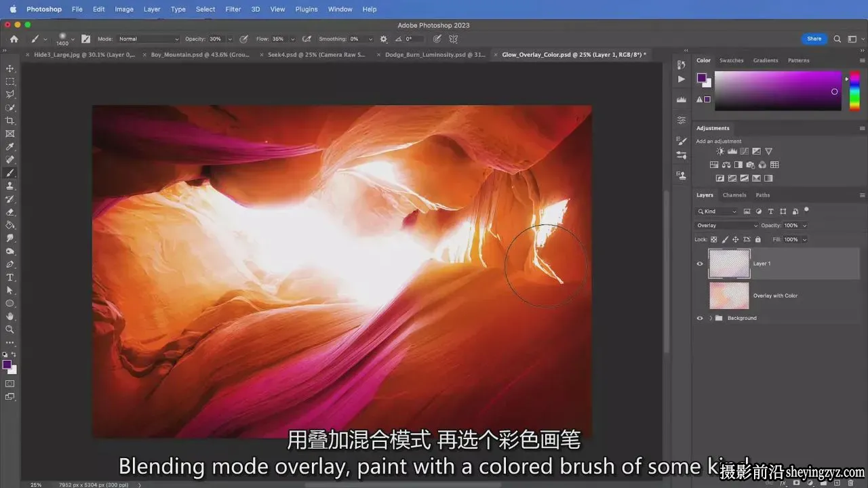Screen dimensions: 868x488
Task: Toggle symmetry paint butterfly options
Action: click(454, 39)
